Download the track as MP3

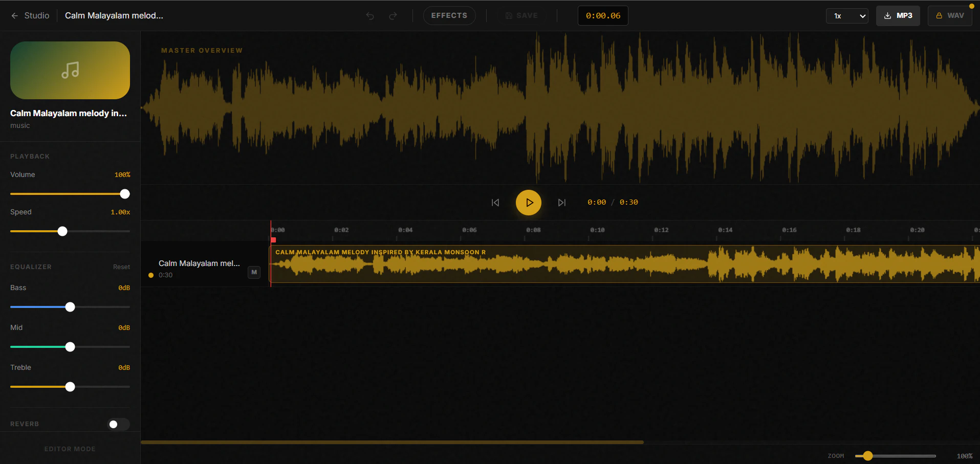898,15
